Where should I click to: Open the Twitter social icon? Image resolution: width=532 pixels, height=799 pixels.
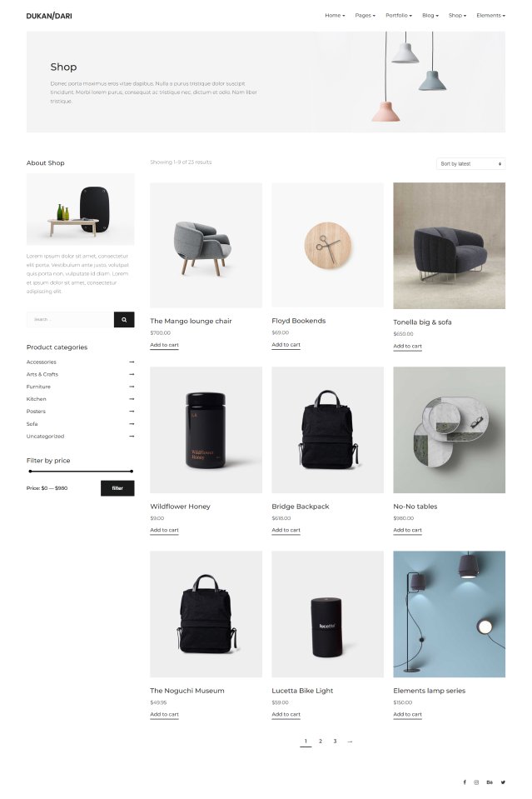tap(503, 782)
